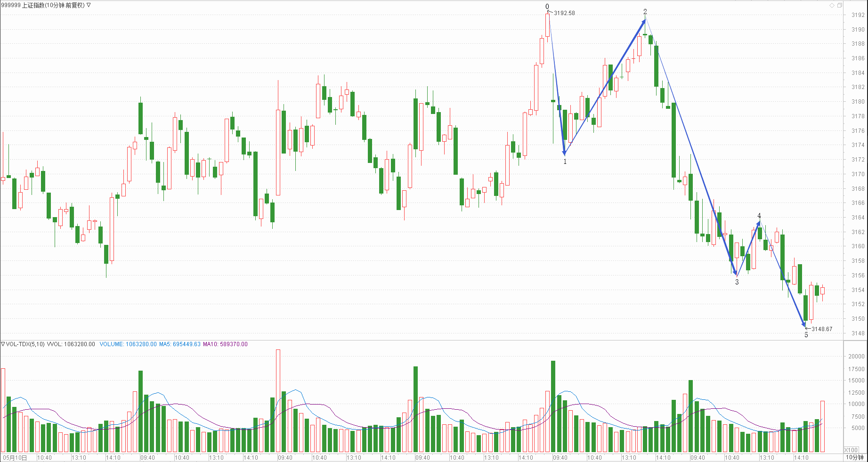Screen dimensions: 868x462
Task: Click the overlapping-squares restore window icon
Action: coord(840,5)
